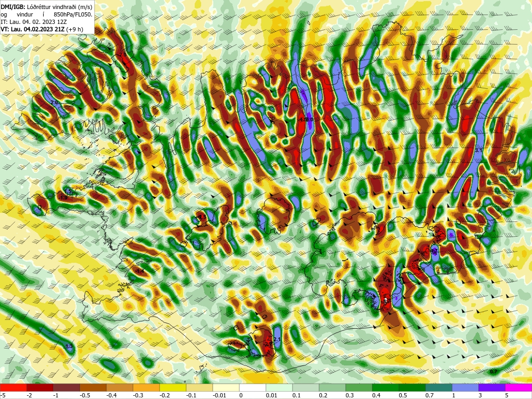Click the bright red legend swatch between -5 and -2
The width and height of the screenshot is (532, 399).
point(13,388)
